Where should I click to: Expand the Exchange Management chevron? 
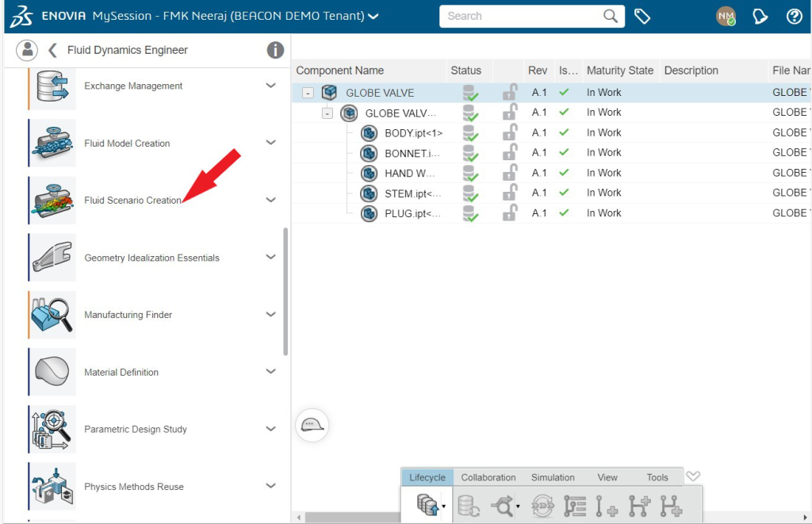coord(271,86)
